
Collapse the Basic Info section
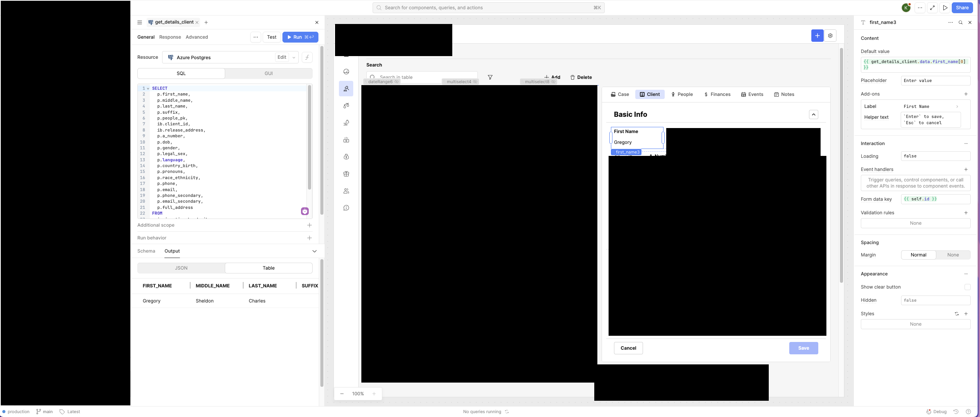click(x=814, y=115)
